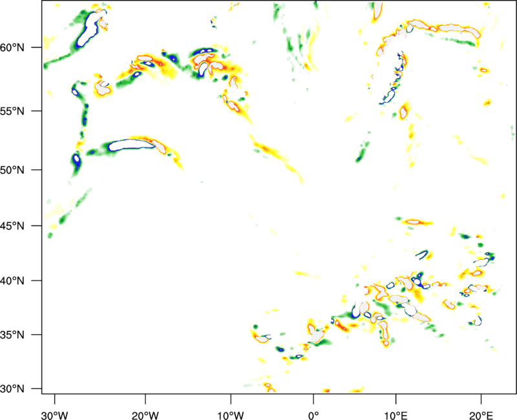Click the 60°N latitude label
517x420 pixels.
tap(12, 47)
